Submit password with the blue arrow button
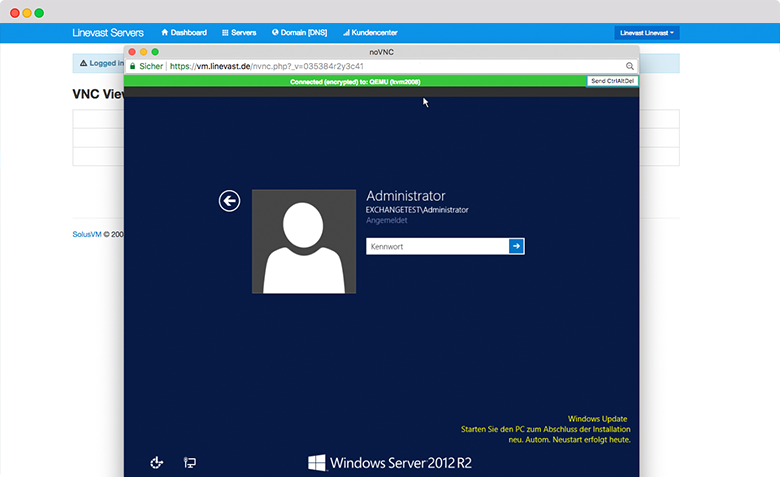This screenshot has width=780, height=477. (516, 246)
